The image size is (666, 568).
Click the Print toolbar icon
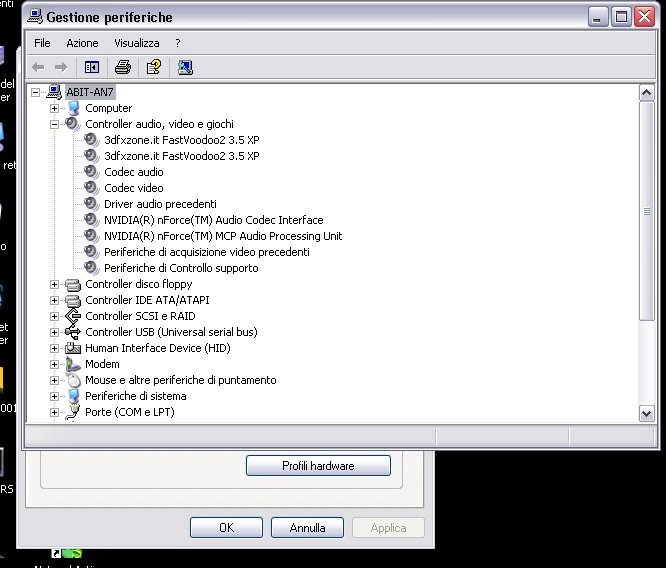pyautogui.click(x=123, y=67)
